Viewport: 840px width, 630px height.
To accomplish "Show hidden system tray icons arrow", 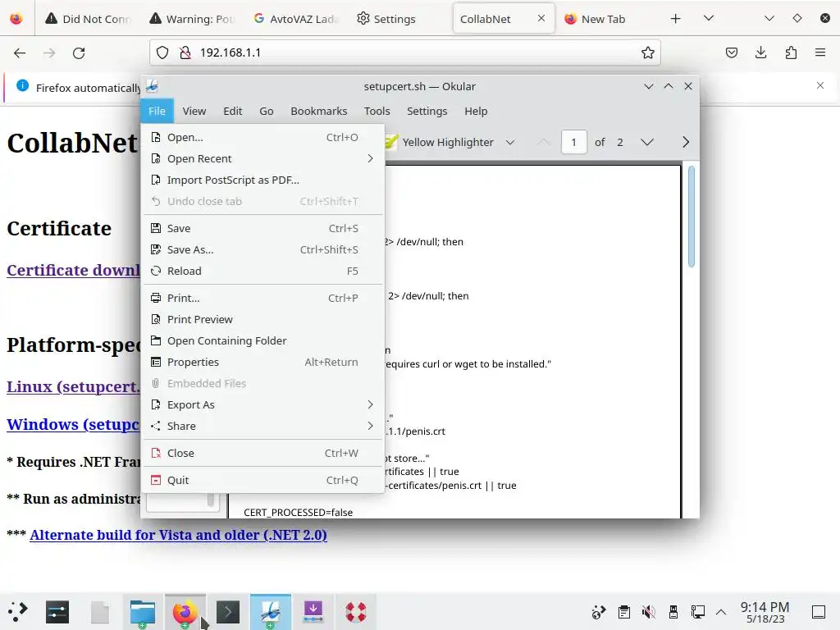I will point(721,612).
